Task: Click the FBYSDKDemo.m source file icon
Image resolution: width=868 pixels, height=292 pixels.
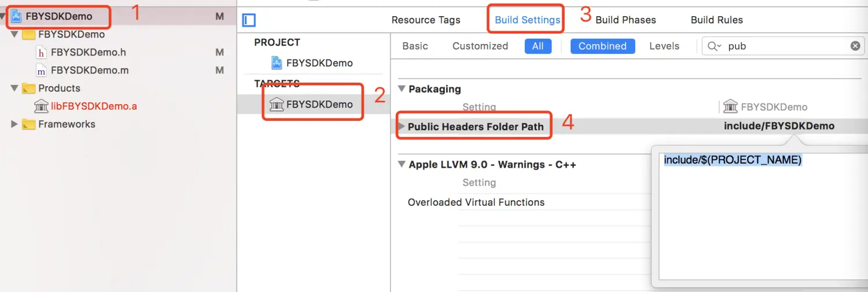Action: (41, 71)
